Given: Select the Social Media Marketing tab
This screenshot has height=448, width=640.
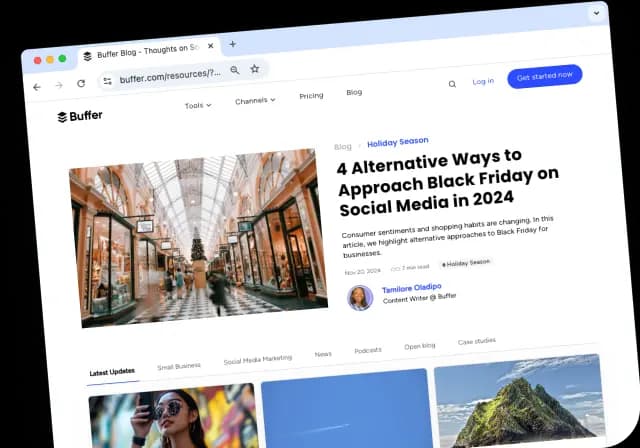Looking at the screenshot, I should click(x=257, y=359).
